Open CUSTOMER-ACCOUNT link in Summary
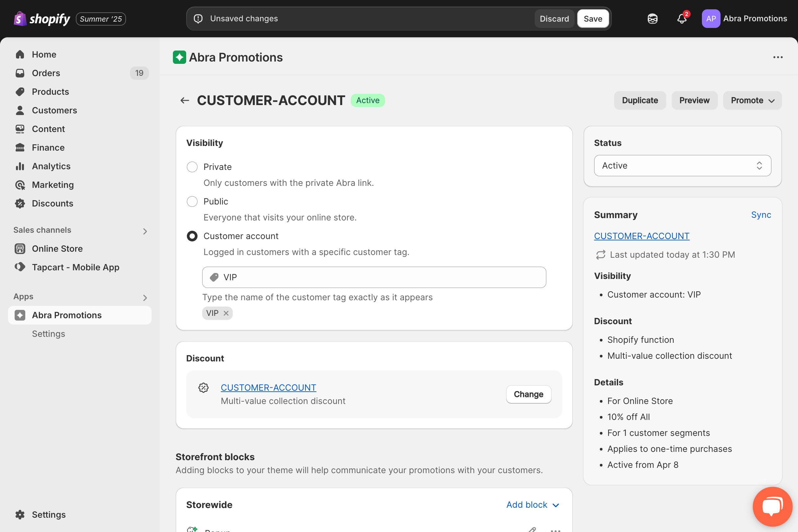Image resolution: width=798 pixels, height=532 pixels. coord(642,236)
